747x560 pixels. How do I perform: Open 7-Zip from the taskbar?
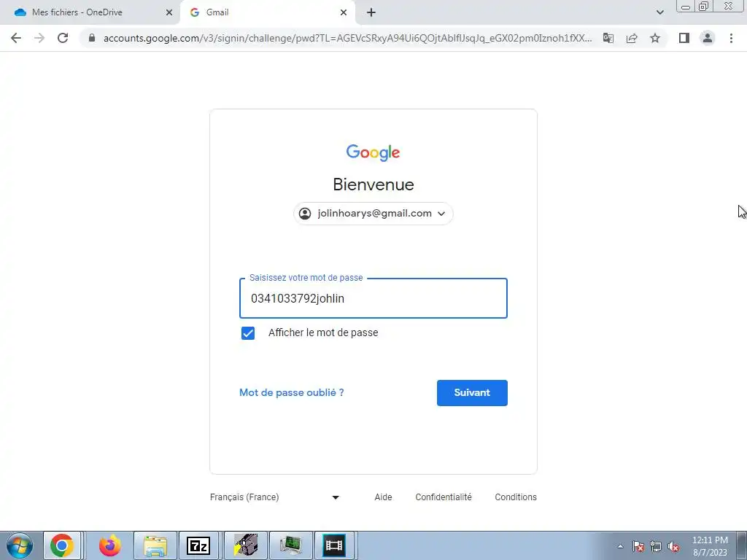(x=198, y=545)
